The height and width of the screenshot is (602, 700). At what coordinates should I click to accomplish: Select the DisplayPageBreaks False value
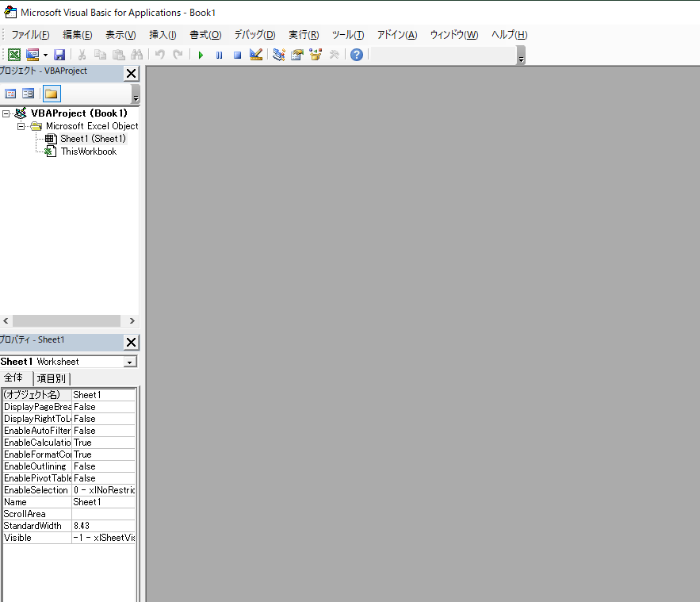coord(104,407)
